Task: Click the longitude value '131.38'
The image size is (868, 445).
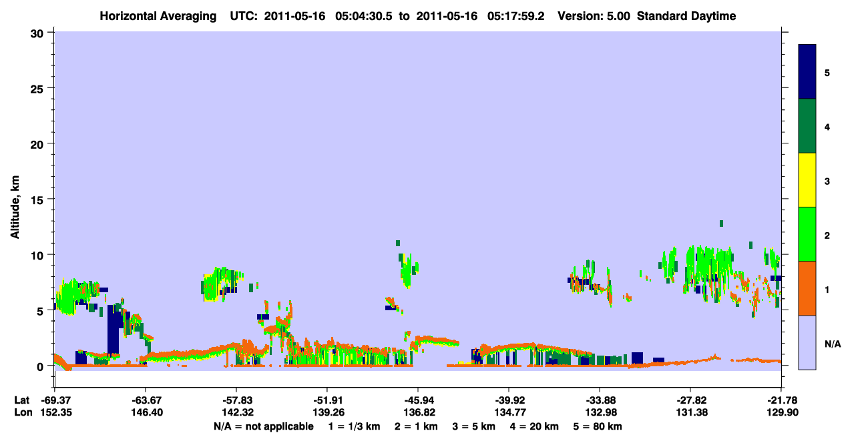Action: point(690,413)
